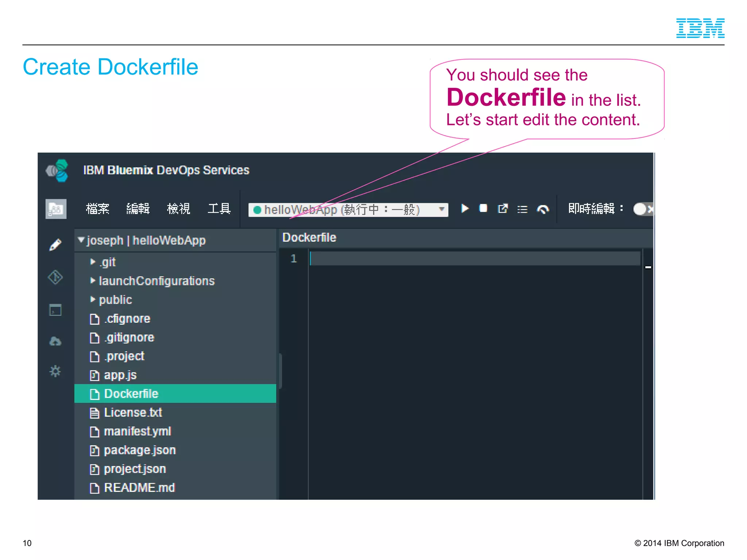Open the helloWebApp launch configuration dropdown
Screen dimensions: 747x560
pos(348,210)
